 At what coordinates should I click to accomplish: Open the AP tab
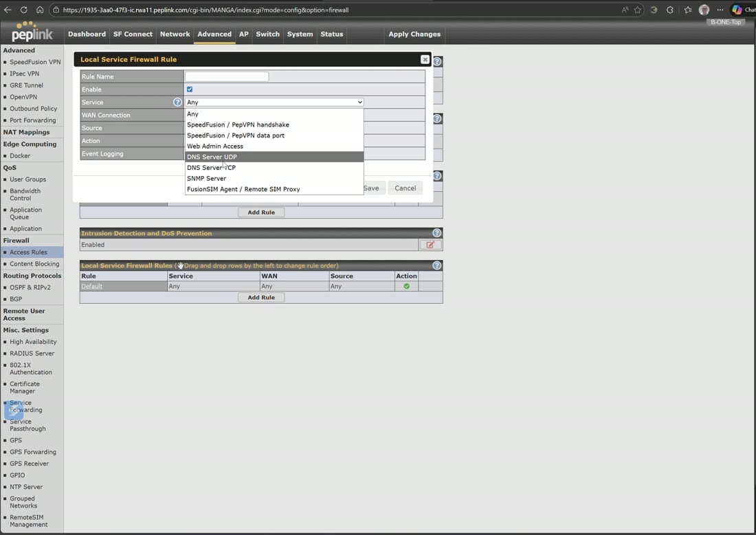point(244,34)
